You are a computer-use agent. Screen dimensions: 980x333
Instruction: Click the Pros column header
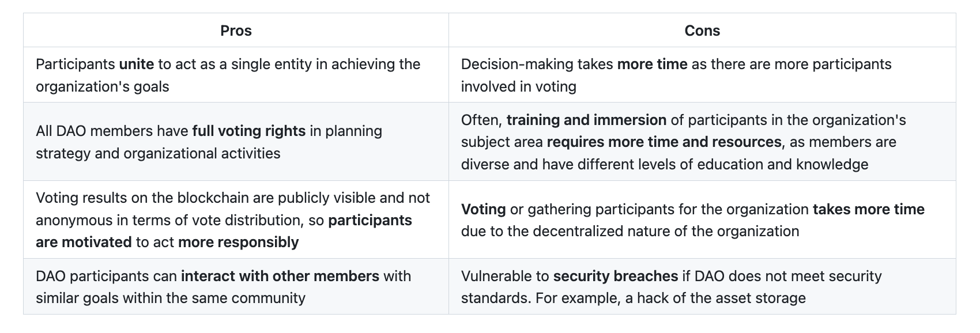coord(236,31)
